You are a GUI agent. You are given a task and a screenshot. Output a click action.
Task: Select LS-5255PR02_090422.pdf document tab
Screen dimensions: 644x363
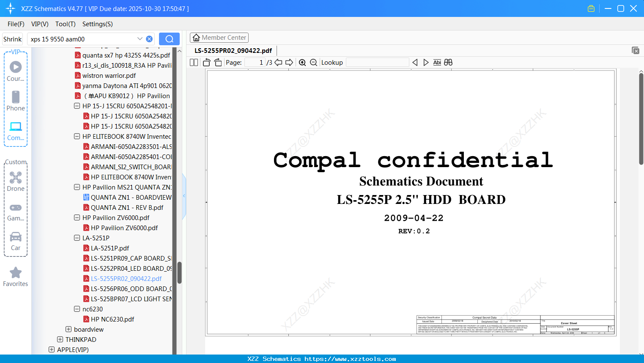(x=233, y=50)
